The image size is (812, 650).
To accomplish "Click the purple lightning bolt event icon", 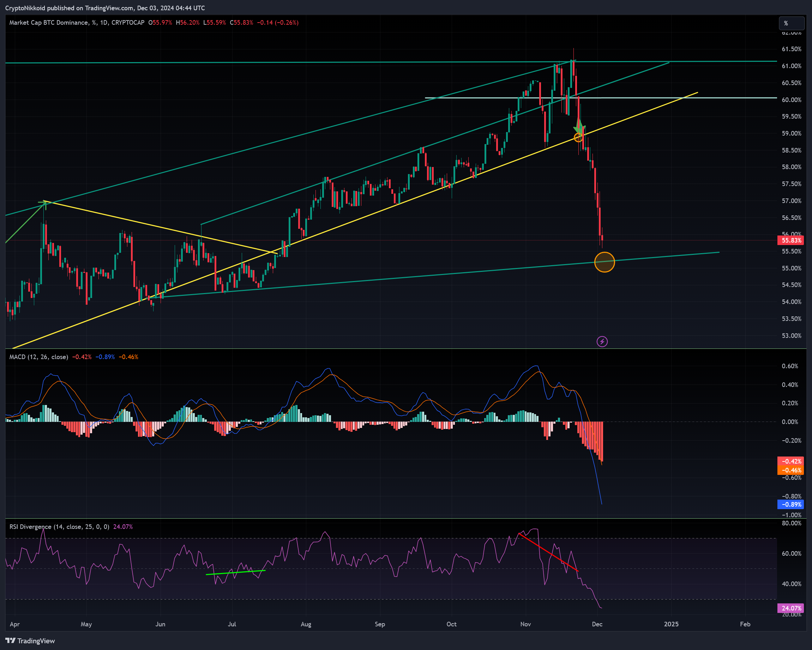I will point(602,342).
